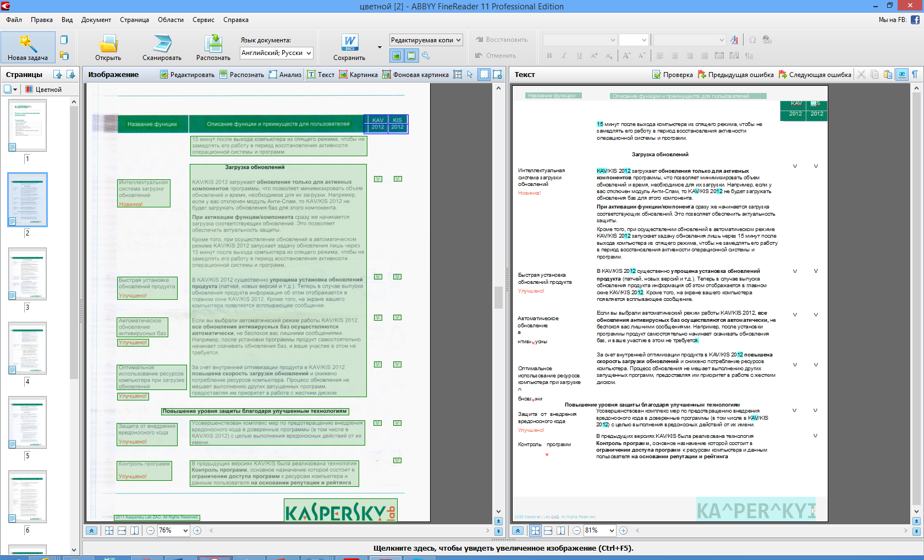This screenshot has height=560, width=924.
Task: Click Edit image in Image panel
Action: pyautogui.click(x=187, y=75)
